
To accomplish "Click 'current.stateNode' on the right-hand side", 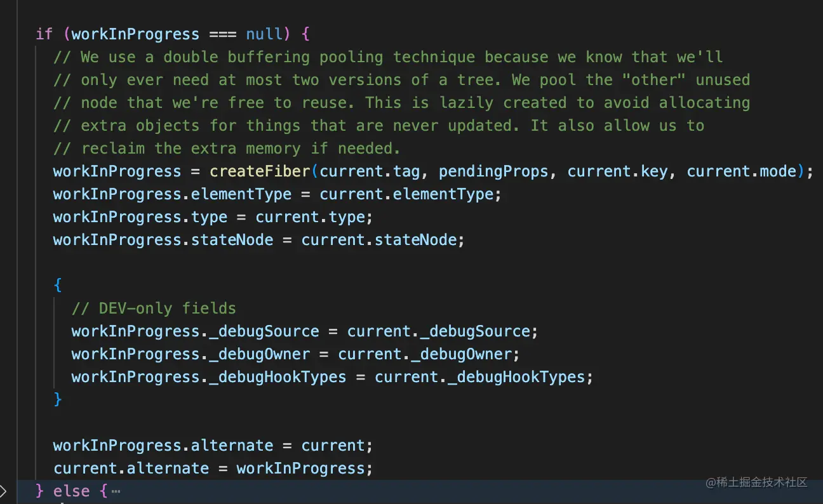I will tap(378, 240).
